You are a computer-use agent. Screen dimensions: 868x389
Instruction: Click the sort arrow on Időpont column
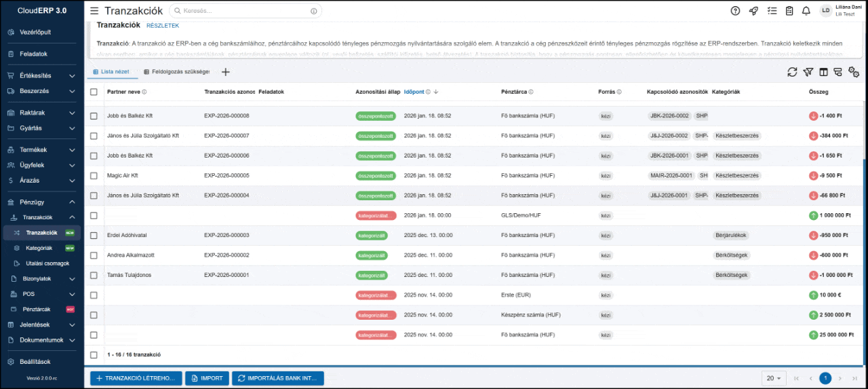pyautogui.click(x=436, y=92)
